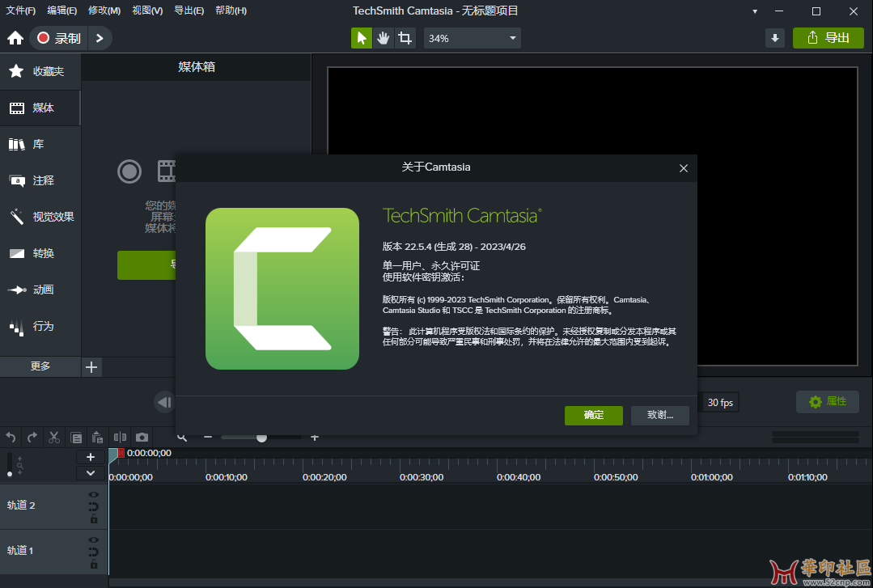Open the 文件(F) menu
This screenshot has height=588, width=873.
pos(20,11)
